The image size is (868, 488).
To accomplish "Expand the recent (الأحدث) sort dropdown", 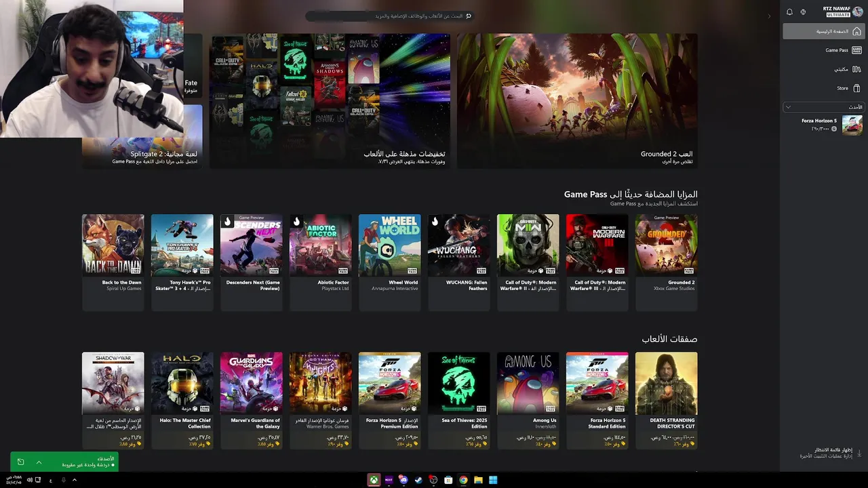I will [823, 107].
